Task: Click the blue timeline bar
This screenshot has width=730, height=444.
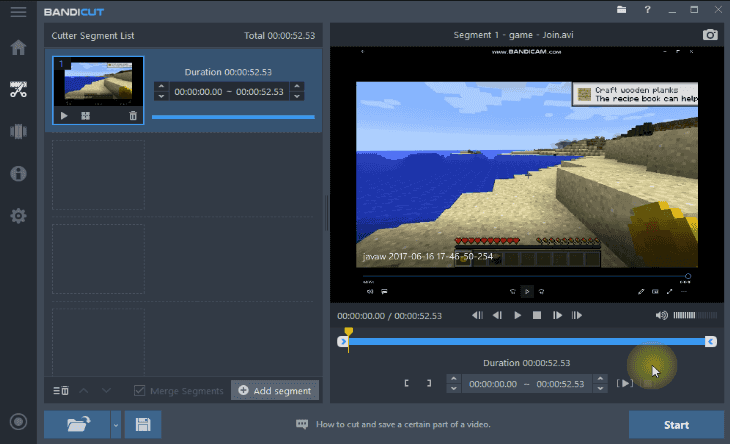Action: pos(527,342)
